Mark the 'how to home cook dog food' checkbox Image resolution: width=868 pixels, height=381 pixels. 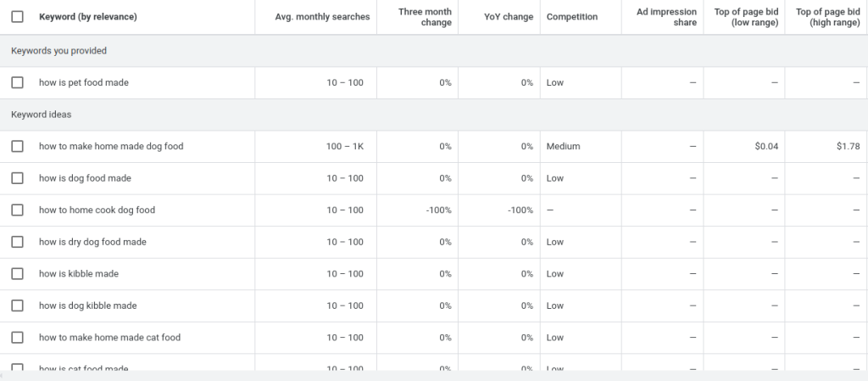click(17, 210)
